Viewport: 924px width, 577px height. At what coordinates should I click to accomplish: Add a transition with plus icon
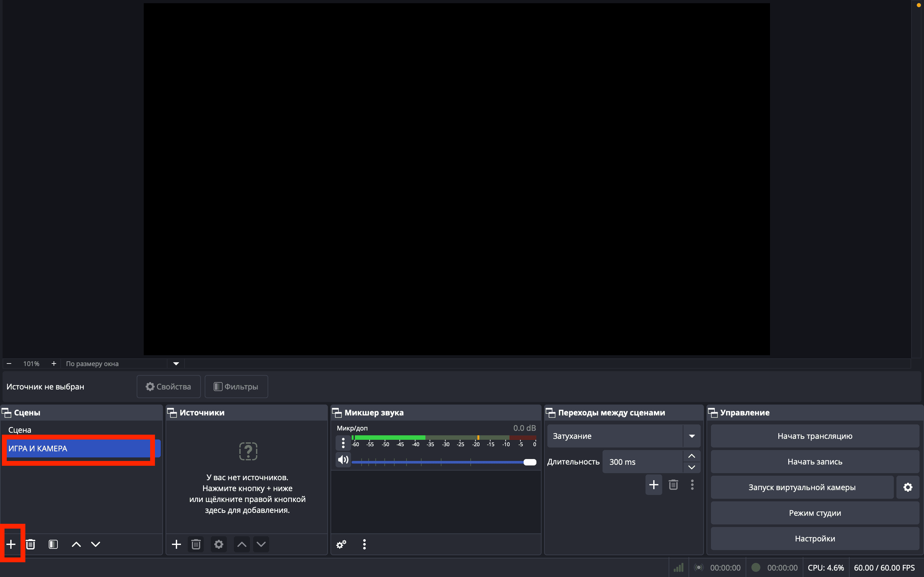click(654, 485)
